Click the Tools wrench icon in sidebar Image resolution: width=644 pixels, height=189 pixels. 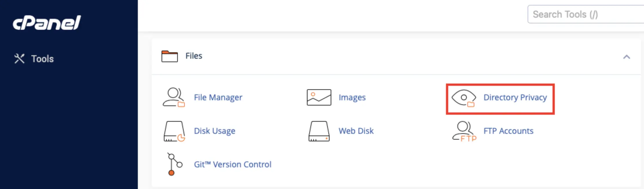pyautogui.click(x=19, y=59)
